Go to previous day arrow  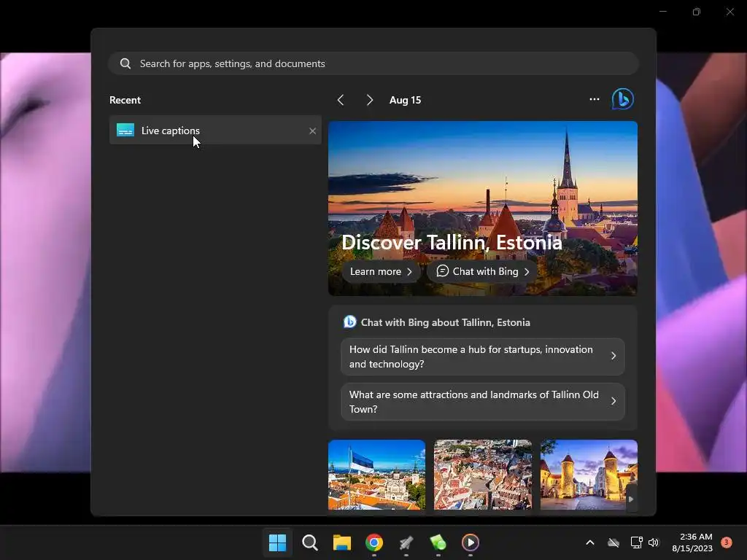tap(340, 100)
